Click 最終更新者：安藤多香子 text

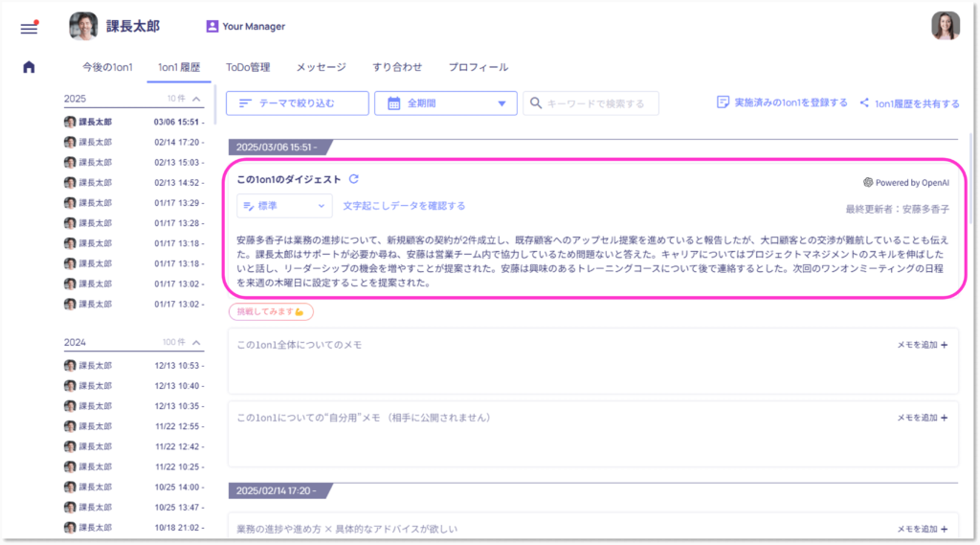pos(898,209)
